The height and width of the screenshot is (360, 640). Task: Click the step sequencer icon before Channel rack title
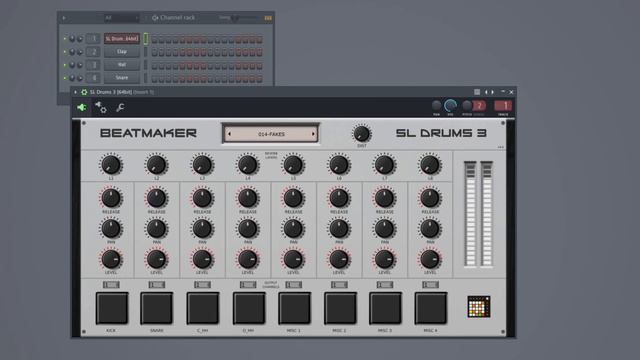155,18
